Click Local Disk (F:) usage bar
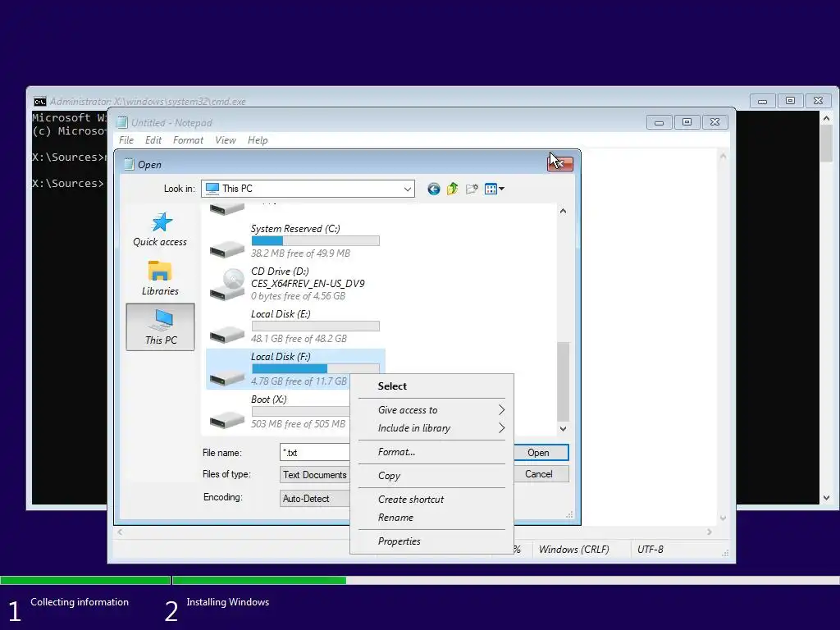The image size is (840, 630). tap(316, 368)
